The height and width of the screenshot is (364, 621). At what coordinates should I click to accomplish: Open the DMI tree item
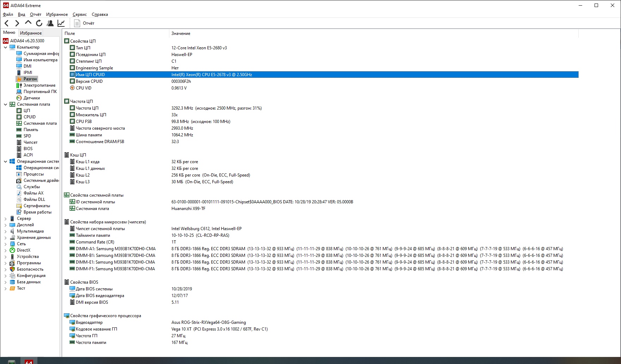click(x=24, y=66)
